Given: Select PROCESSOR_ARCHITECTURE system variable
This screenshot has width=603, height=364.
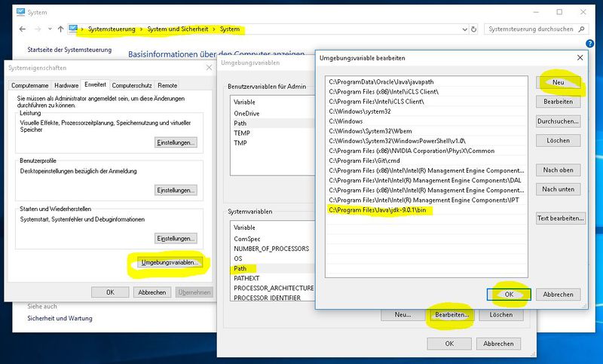Looking at the screenshot, I should pos(272,288).
